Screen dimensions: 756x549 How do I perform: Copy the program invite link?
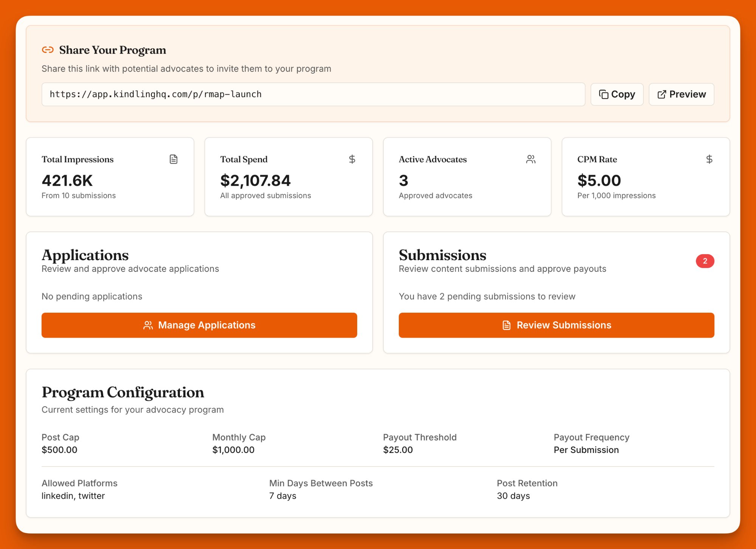pos(617,94)
